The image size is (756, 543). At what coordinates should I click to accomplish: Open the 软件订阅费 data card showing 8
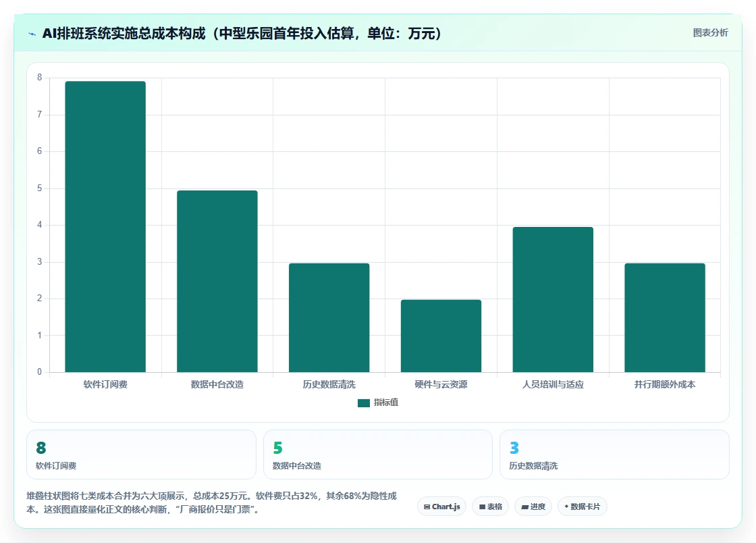tap(141, 455)
